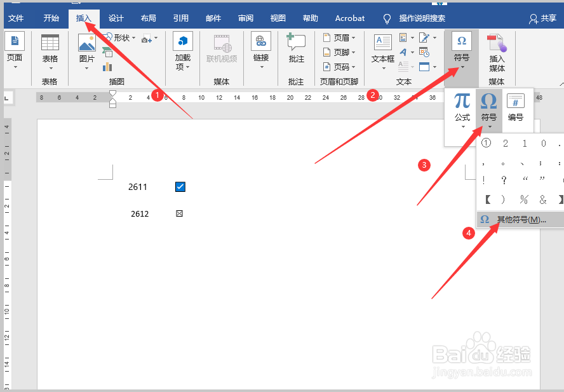Viewport: 564px width, 392px height.
Task: Insert the question mark symbol
Action: pos(504,180)
